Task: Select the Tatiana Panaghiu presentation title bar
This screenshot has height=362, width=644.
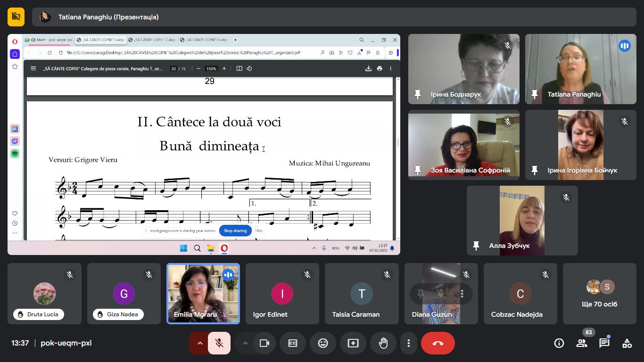Action: point(334,17)
